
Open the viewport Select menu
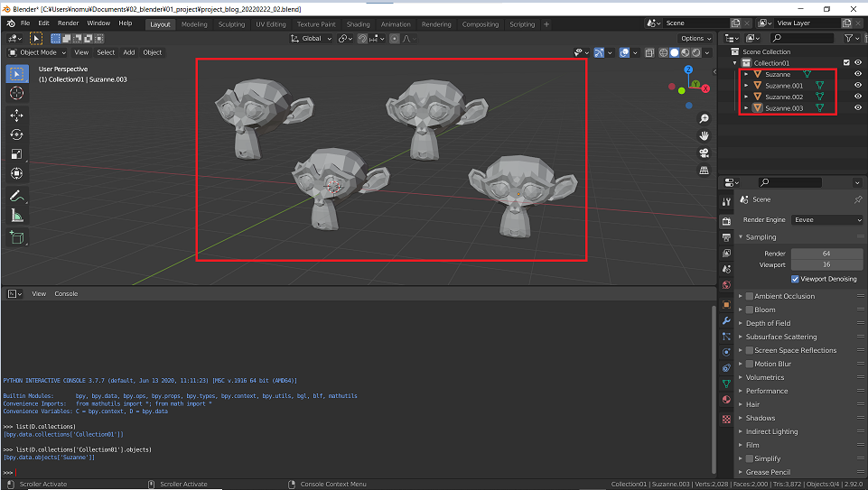point(106,52)
